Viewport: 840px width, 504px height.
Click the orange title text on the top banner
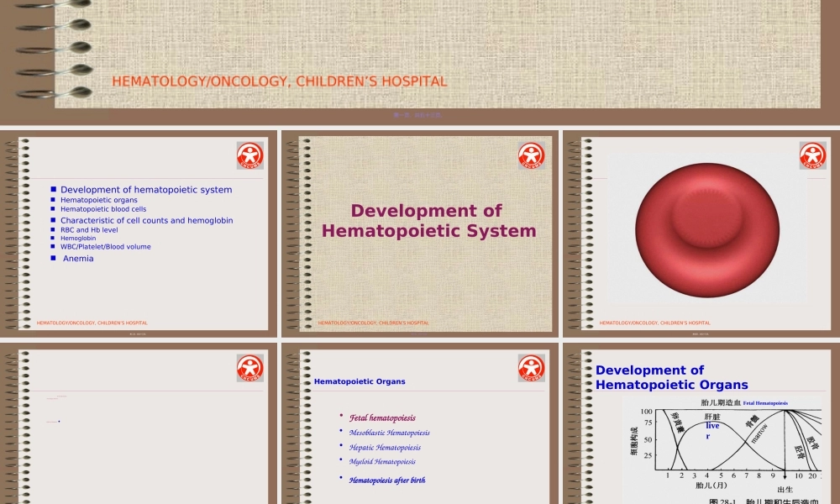click(x=280, y=81)
